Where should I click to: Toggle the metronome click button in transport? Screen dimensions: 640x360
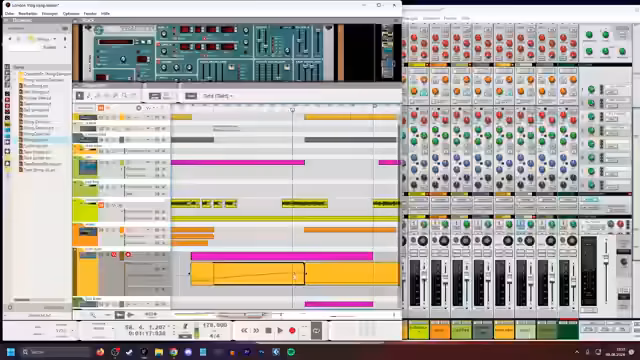pyautogui.click(x=185, y=326)
